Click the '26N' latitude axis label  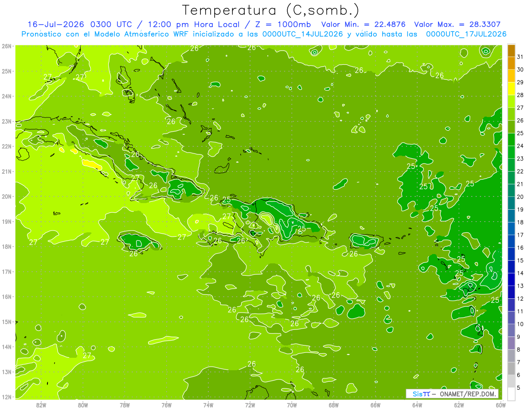click(x=6, y=46)
